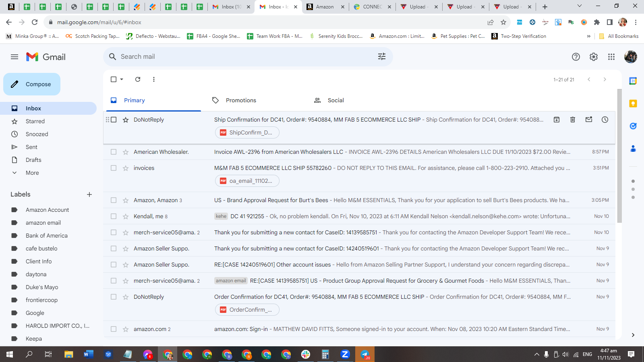Star the Kendall, me email thread

point(126,216)
